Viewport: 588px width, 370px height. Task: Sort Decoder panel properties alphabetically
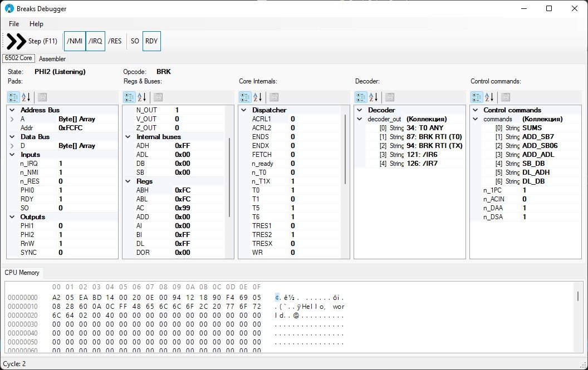point(374,97)
